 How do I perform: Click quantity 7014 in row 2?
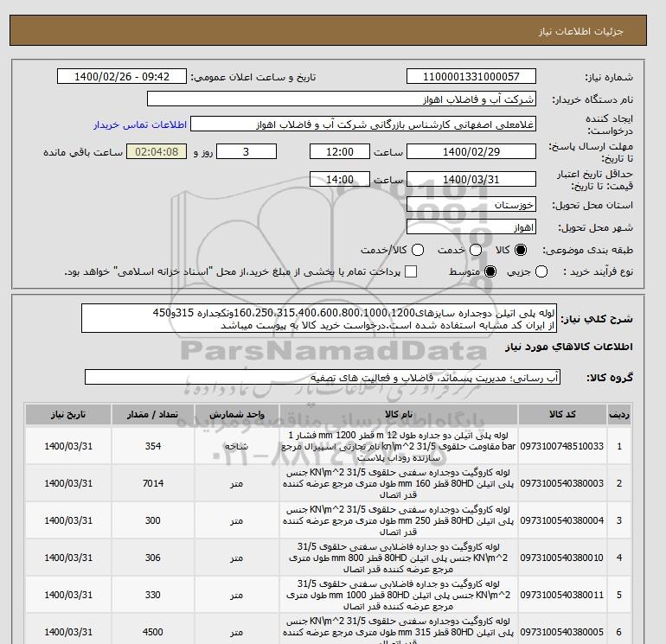pyautogui.click(x=153, y=483)
